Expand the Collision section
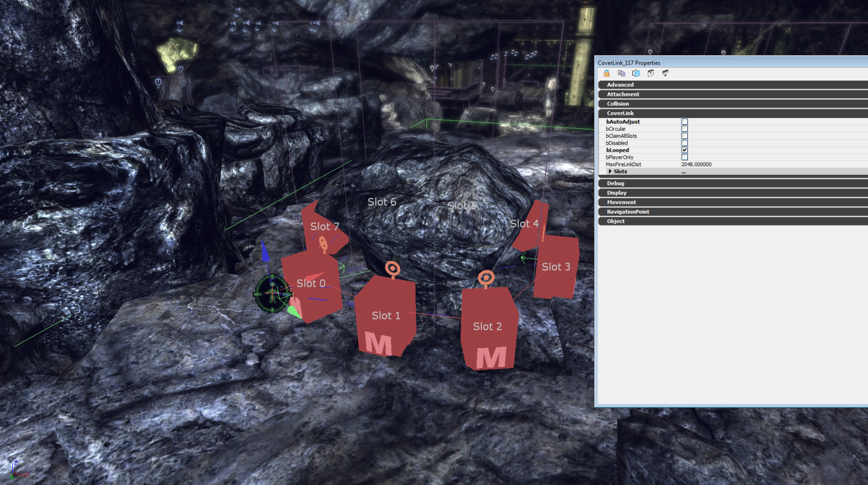868x485 pixels. coord(618,104)
